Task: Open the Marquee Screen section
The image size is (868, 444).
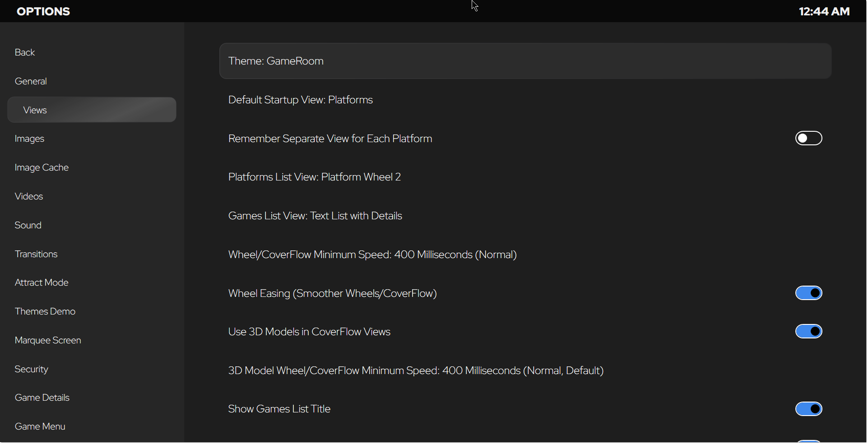Action: tap(48, 341)
